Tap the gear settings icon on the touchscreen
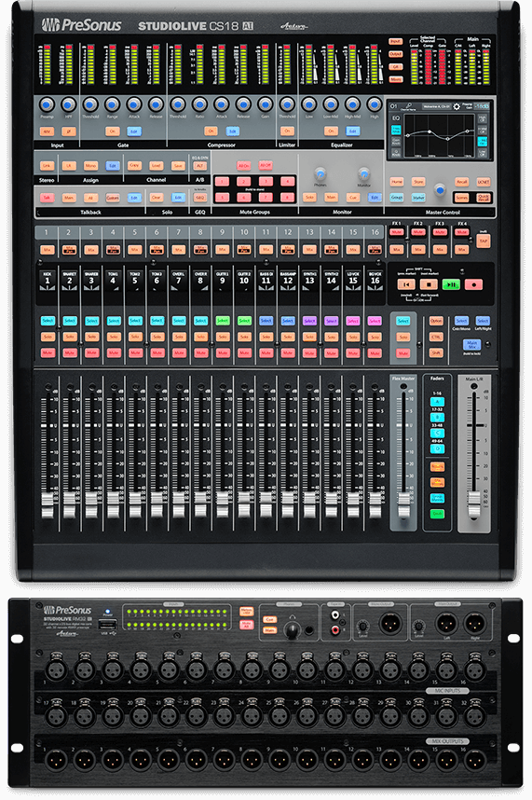This screenshot has width=532, height=800. click(457, 106)
